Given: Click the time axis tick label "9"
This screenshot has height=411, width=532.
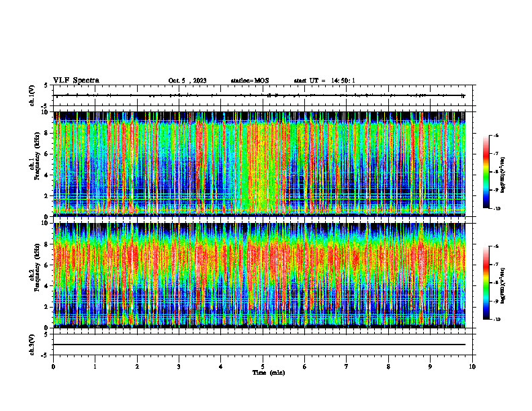Looking at the screenshot, I should [x=430, y=367].
